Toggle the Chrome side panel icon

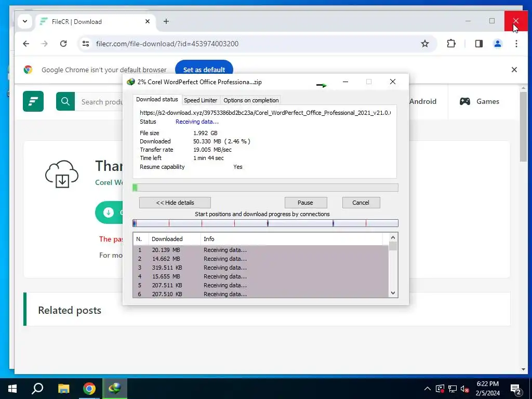coord(478,44)
